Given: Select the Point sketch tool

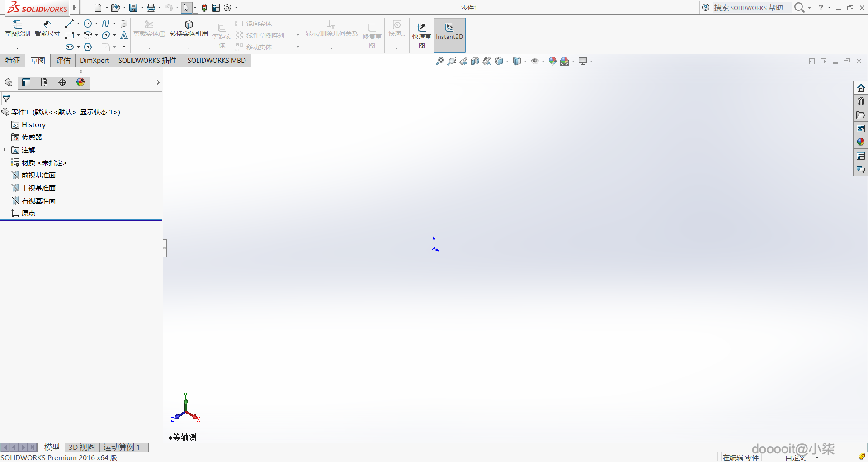Looking at the screenshot, I should tap(124, 47).
